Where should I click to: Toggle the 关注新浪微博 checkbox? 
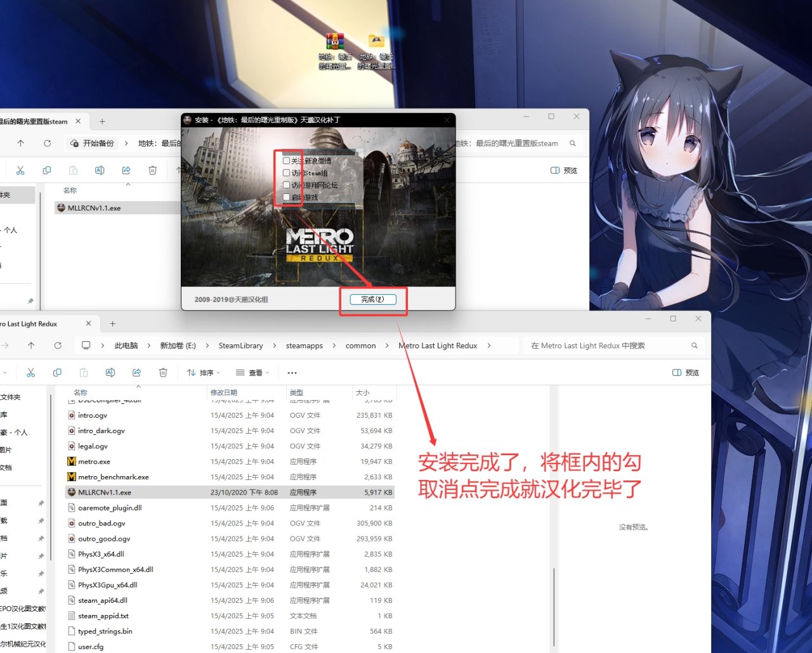(x=286, y=161)
